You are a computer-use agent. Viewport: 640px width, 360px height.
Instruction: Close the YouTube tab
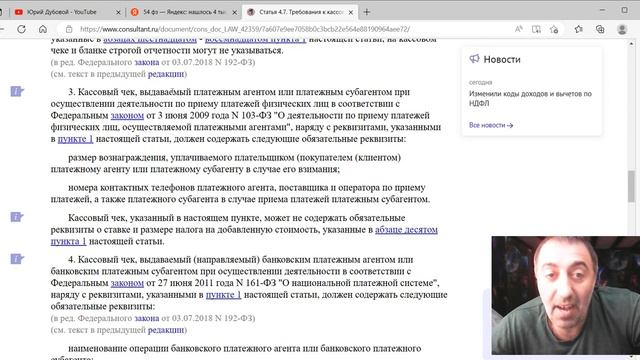118,12
